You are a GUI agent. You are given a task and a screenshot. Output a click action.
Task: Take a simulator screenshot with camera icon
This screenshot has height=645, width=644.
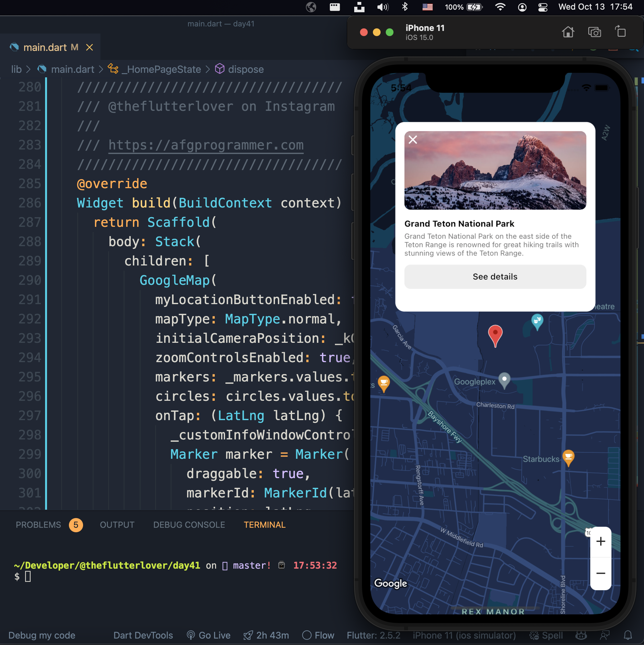(594, 32)
